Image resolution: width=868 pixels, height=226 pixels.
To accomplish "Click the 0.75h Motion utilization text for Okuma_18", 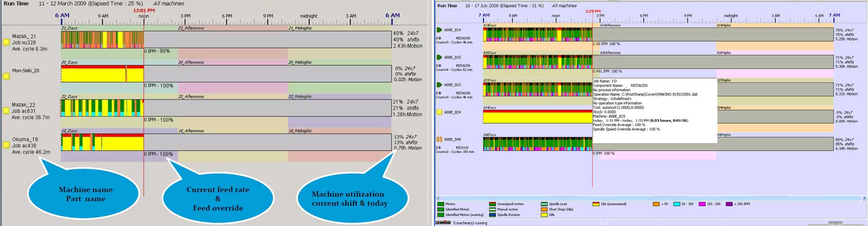I will 407,148.
